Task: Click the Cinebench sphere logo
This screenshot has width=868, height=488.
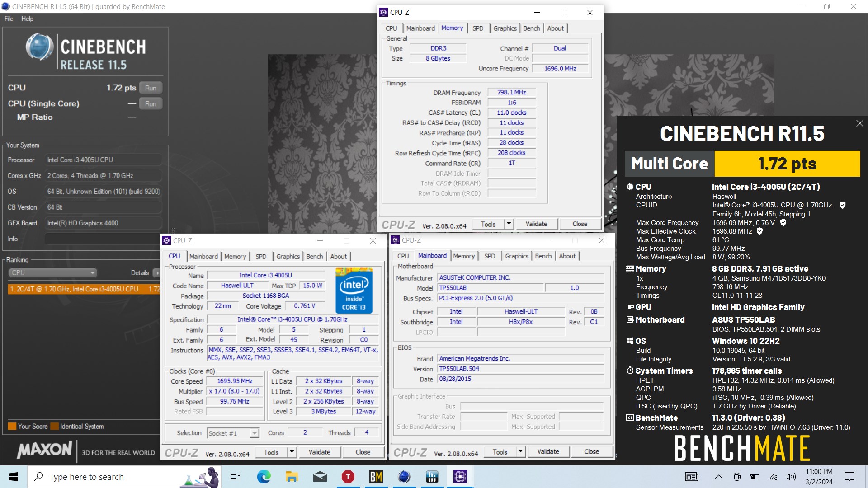Action: (40, 47)
